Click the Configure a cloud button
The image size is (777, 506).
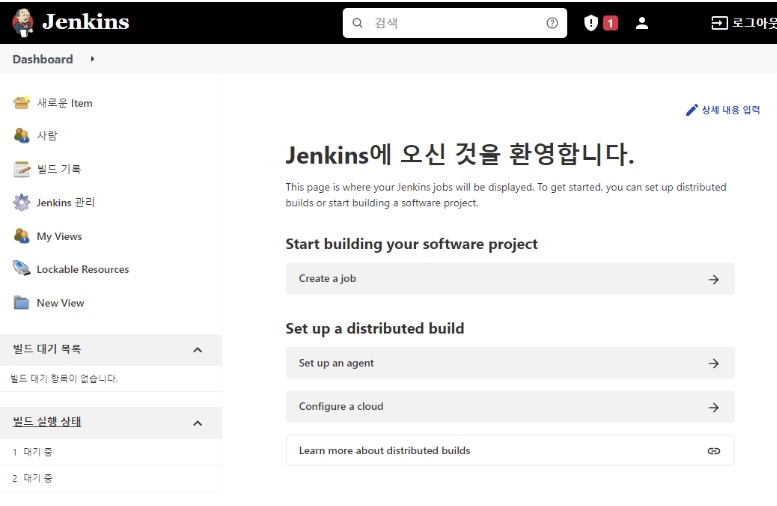tap(510, 407)
